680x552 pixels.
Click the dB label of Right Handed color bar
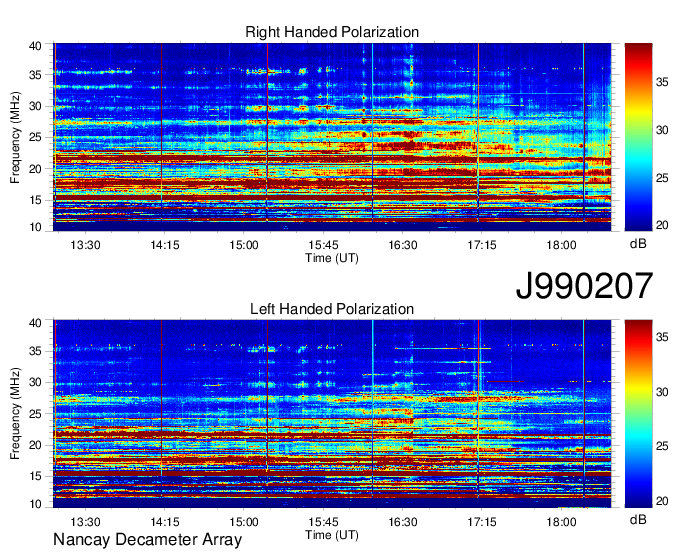[638, 244]
